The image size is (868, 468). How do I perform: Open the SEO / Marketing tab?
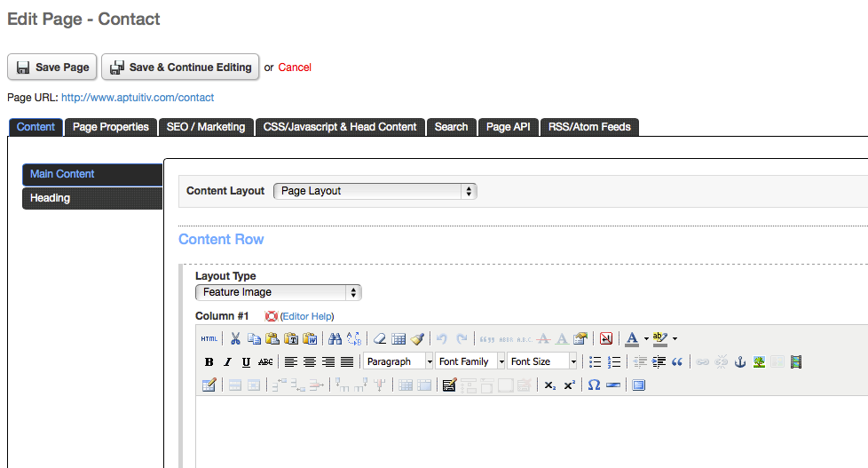point(206,127)
